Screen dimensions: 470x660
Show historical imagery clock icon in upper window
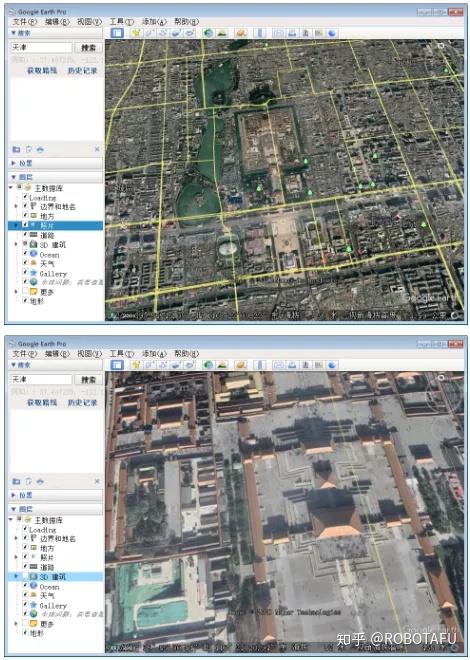208,33
